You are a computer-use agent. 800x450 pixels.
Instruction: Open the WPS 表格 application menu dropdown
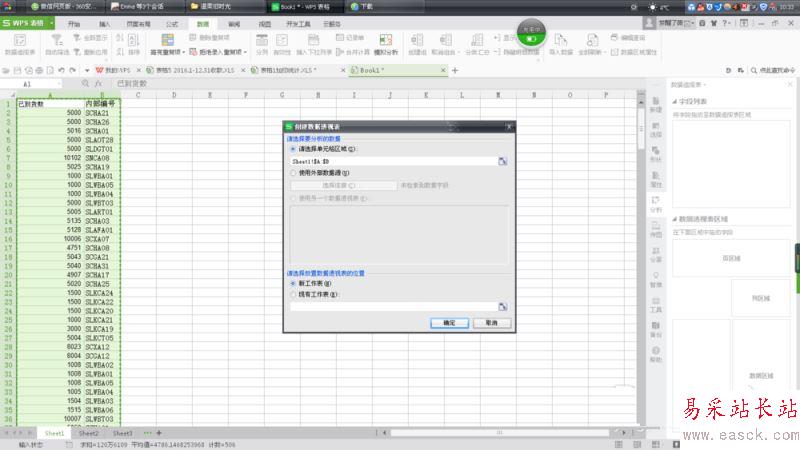coord(52,23)
